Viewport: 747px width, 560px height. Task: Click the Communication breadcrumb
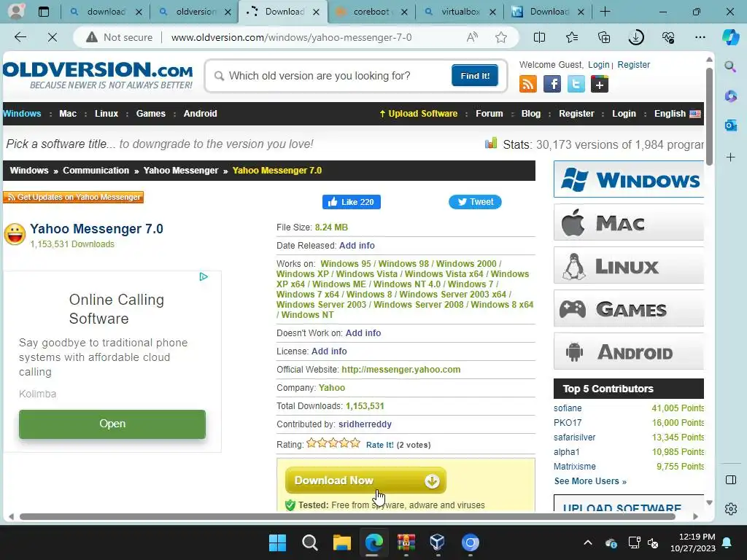pyautogui.click(x=96, y=171)
